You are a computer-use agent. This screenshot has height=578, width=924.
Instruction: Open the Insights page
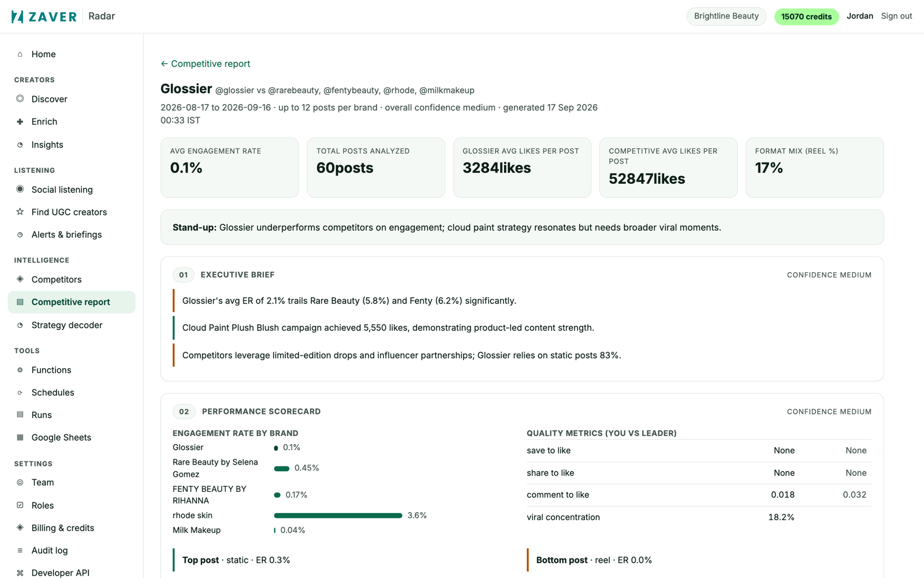(x=72, y=145)
